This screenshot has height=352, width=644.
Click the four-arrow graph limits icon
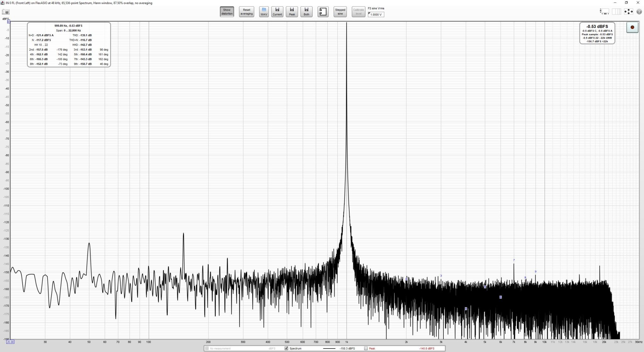pos(628,12)
